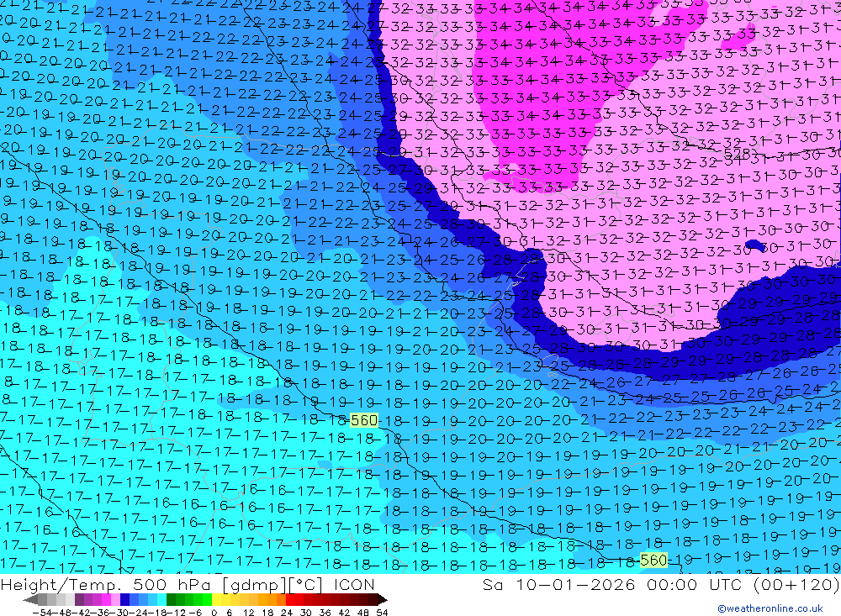The width and height of the screenshot is (841, 616).
Task: Click the "12" tick label on the color scale
Action: coord(249,613)
